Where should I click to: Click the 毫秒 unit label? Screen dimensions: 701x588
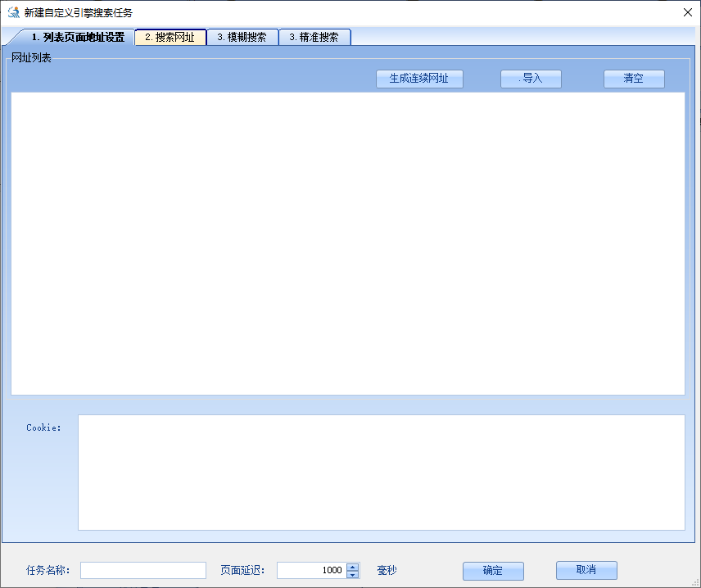point(387,570)
